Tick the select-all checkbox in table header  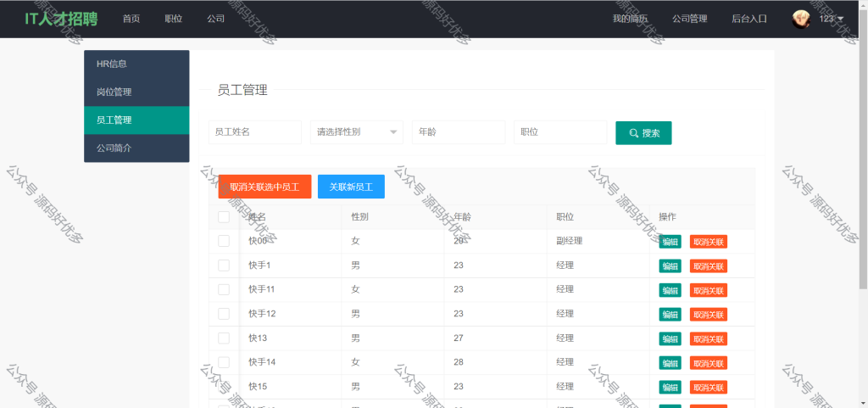(224, 217)
